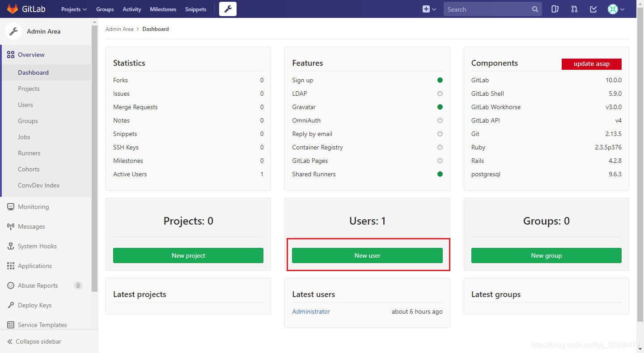This screenshot has height=353, width=644.
Task: Click the Service Templates icon
Action: pos(11,325)
